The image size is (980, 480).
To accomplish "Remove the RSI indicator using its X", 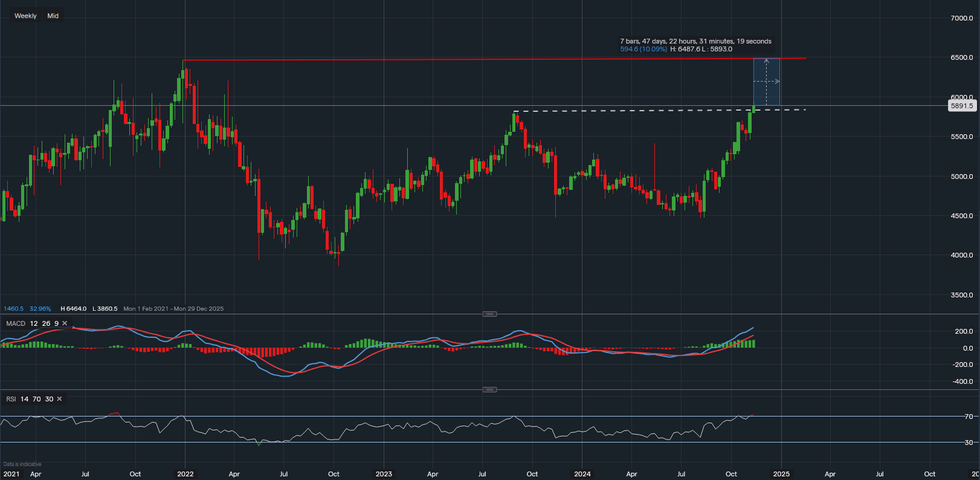I will click(59, 399).
